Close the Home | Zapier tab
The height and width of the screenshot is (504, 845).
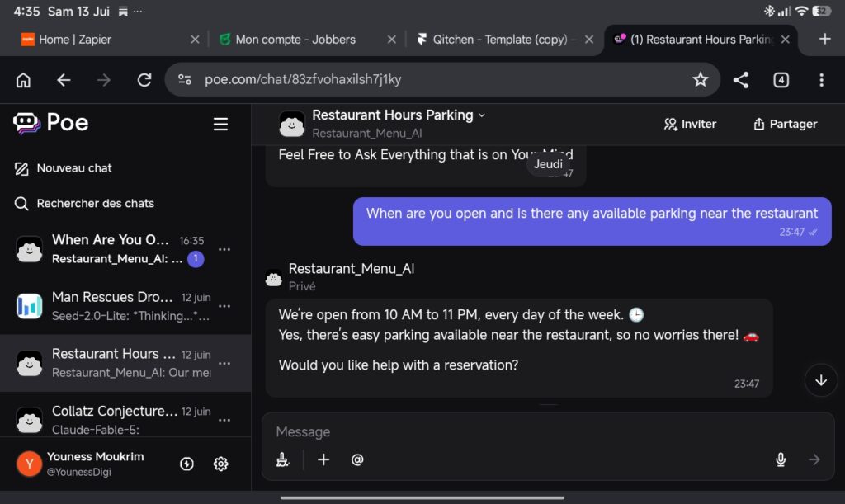click(x=195, y=40)
